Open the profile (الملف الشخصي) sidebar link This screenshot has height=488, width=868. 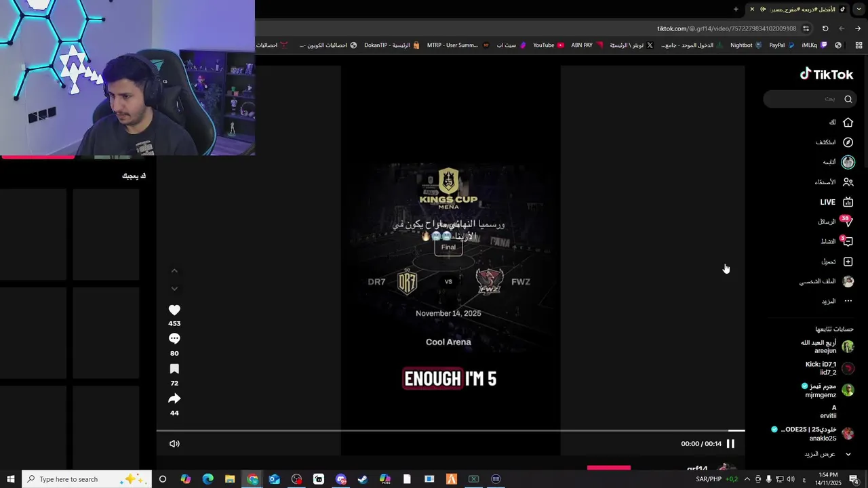(x=826, y=281)
